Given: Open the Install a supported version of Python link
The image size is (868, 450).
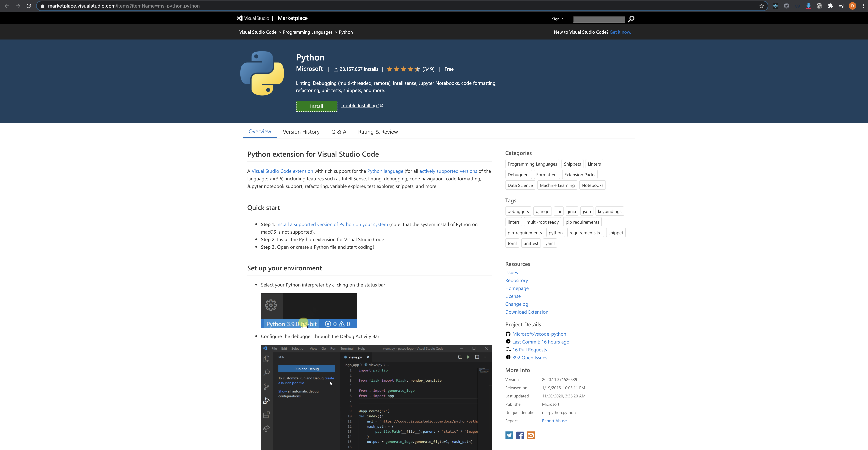Looking at the screenshot, I should click(332, 224).
